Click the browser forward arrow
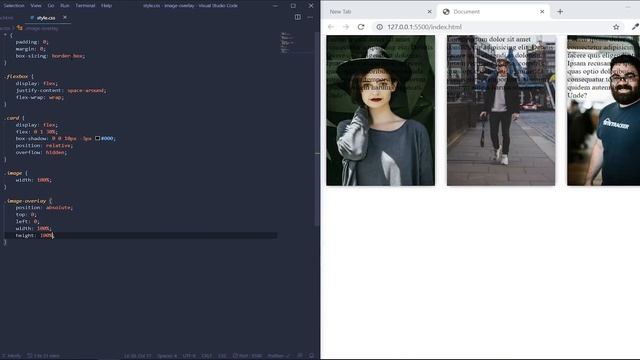This screenshot has height=360, width=640. [346, 27]
